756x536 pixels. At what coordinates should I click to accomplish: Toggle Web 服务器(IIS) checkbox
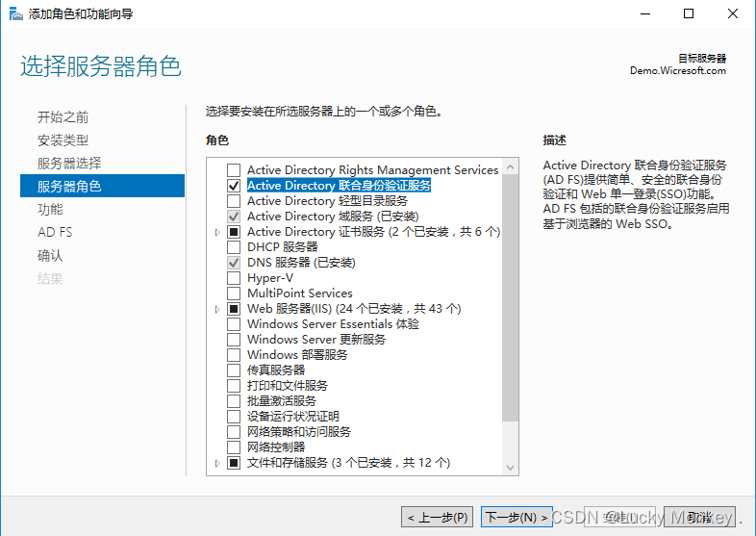234,309
